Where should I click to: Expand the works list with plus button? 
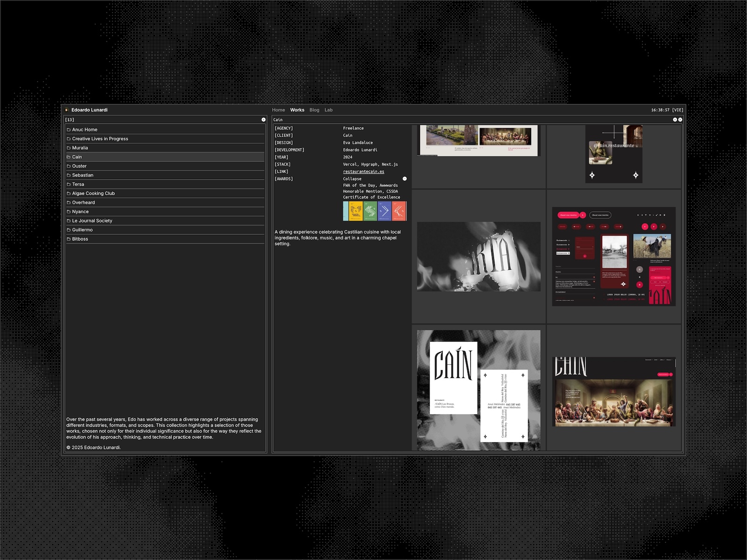click(x=263, y=120)
